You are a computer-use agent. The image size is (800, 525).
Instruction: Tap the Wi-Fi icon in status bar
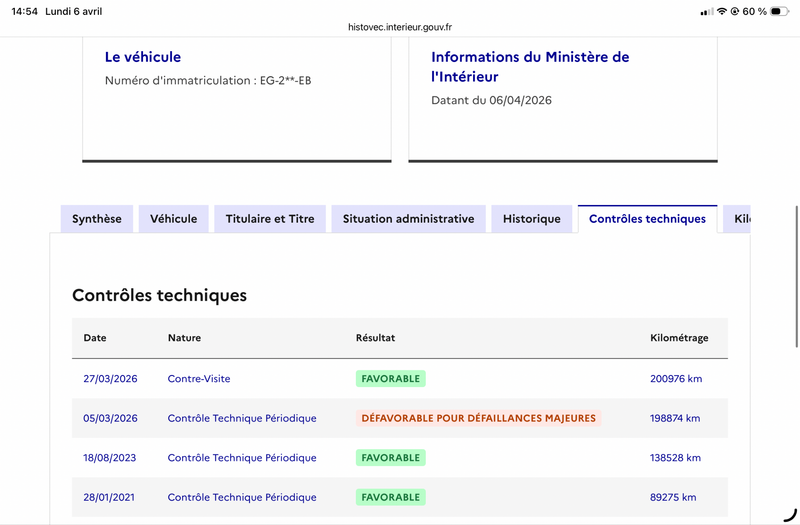pyautogui.click(x=721, y=11)
